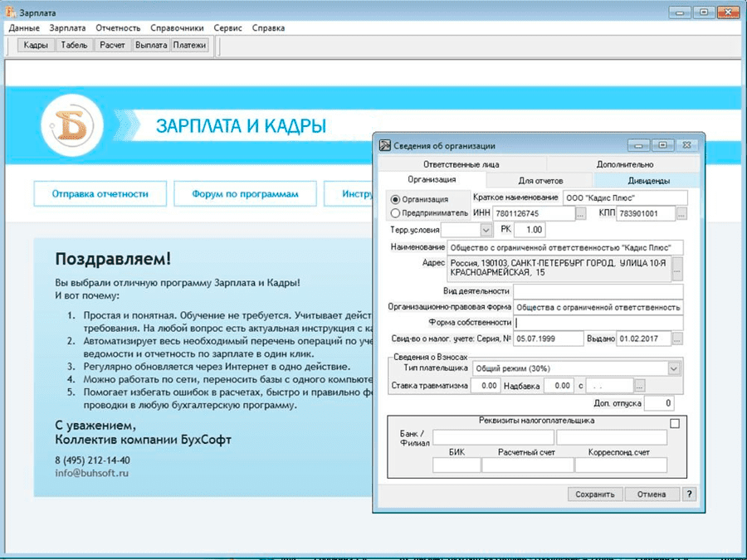The width and height of the screenshot is (747, 560).
Task: Expand the Тип плательщика dropdown
Action: click(x=674, y=368)
